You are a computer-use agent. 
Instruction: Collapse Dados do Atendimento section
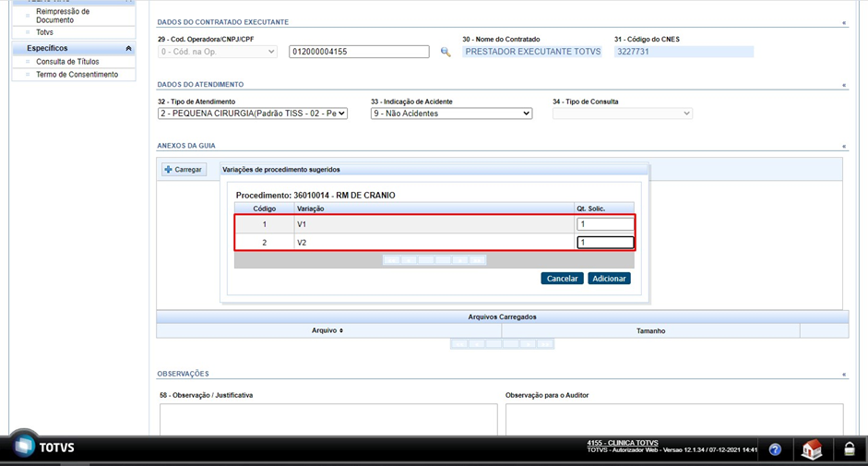844,85
